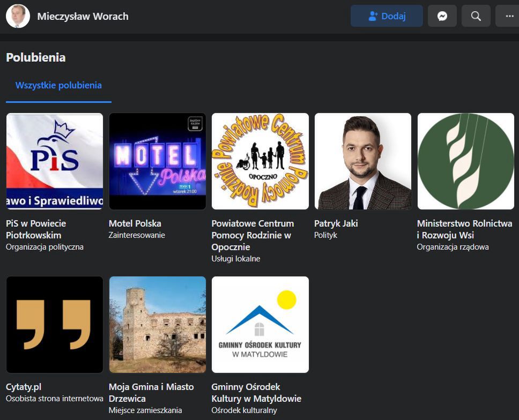Click Powiatowe Centrum Pomocy Rodzinie w Opocznie title

253,235
